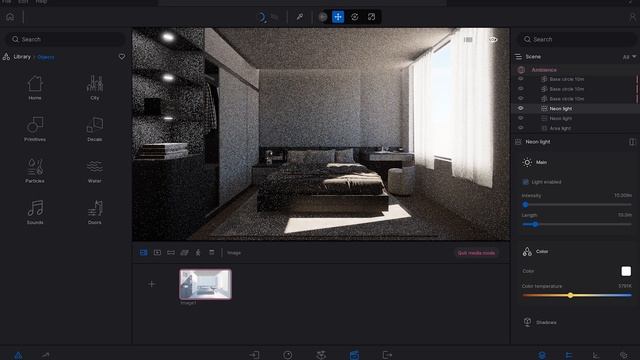Toggle visibility of first Base circle 10m
Viewport: 640px width, 360px height.
(520, 79)
